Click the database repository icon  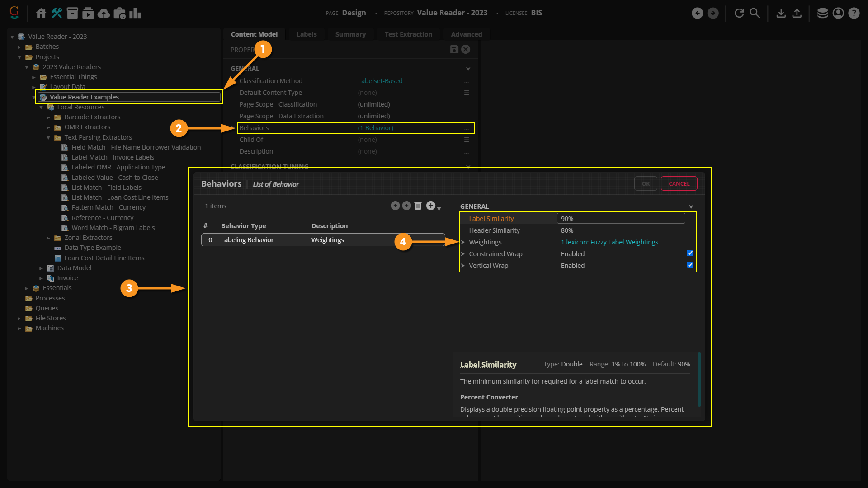(x=822, y=13)
